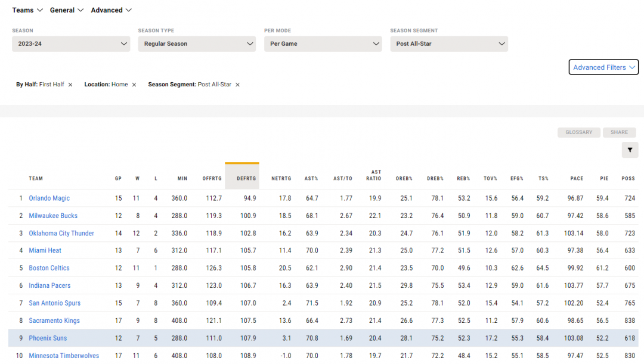Image resolution: width=644 pixels, height=364 pixels.
Task: Click Miami Heat DREB% value 77.2
Action: coord(438,250)
